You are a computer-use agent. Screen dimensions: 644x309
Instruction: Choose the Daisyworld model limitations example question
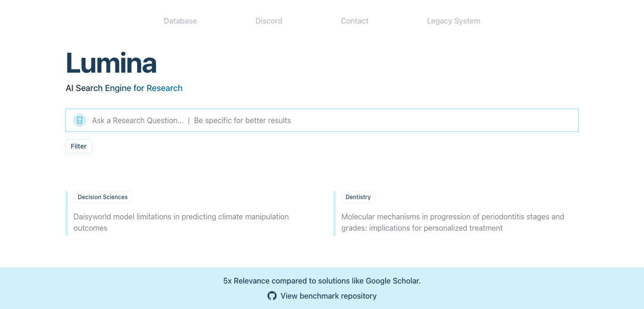pyautogui.click(x=181, y=222)
